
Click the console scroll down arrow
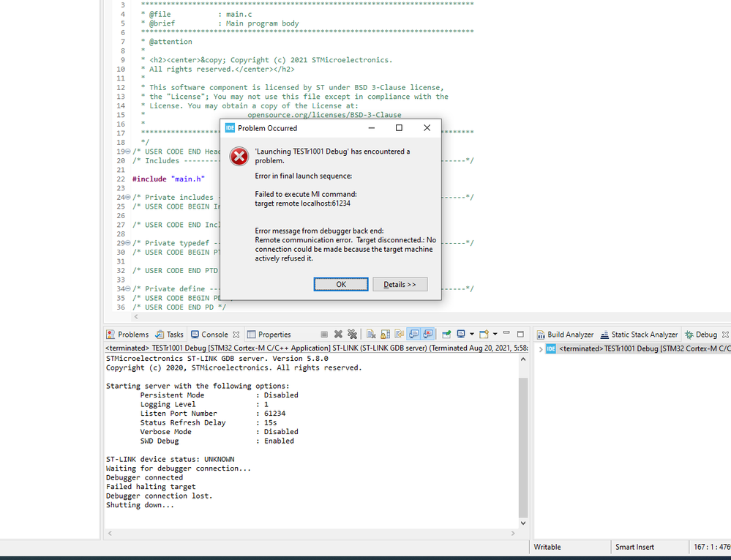coord(523,523)
